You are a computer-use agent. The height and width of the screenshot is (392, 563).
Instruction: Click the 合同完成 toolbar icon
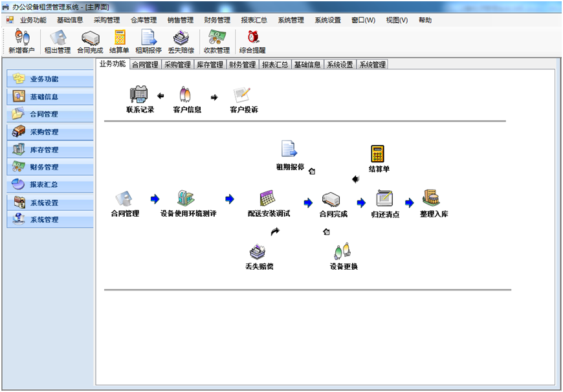click(91, 41)
